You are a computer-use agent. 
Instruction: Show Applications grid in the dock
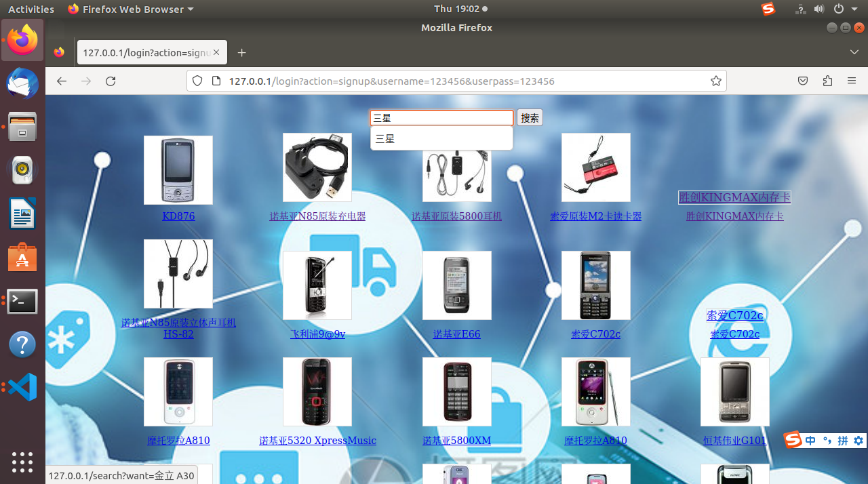click(x=22, y=462)
